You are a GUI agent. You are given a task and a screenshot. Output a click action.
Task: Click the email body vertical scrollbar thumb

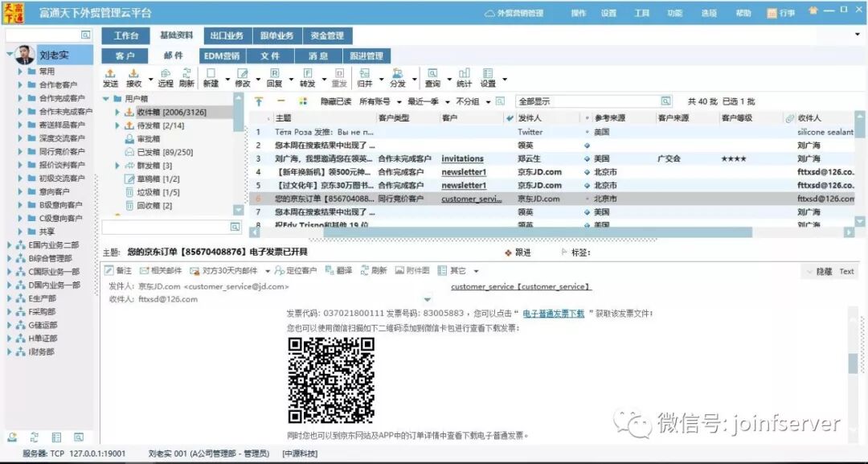pyautogui.click(x=853, y=363)
